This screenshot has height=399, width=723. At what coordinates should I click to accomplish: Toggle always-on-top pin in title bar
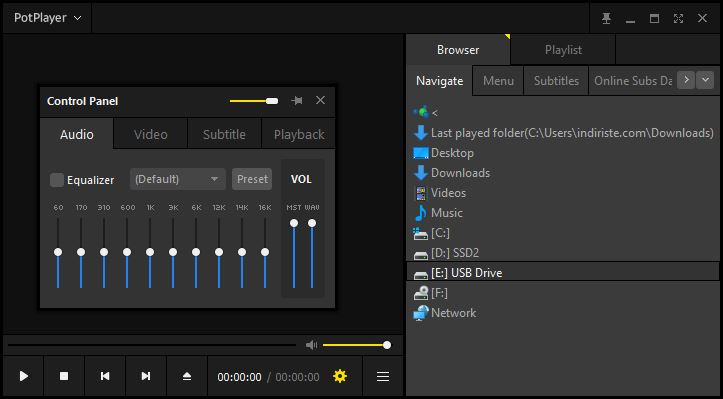click(x=606, y=18)
